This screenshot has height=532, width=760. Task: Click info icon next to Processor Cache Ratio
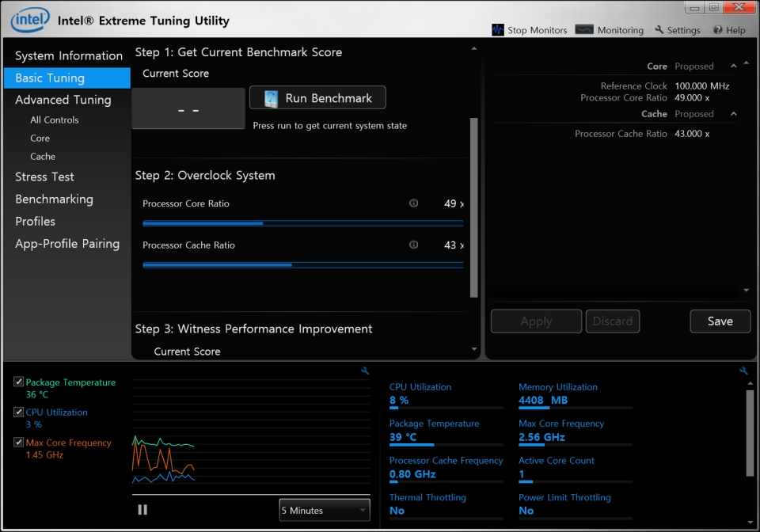pyautogui.click(x=413, y=245)
